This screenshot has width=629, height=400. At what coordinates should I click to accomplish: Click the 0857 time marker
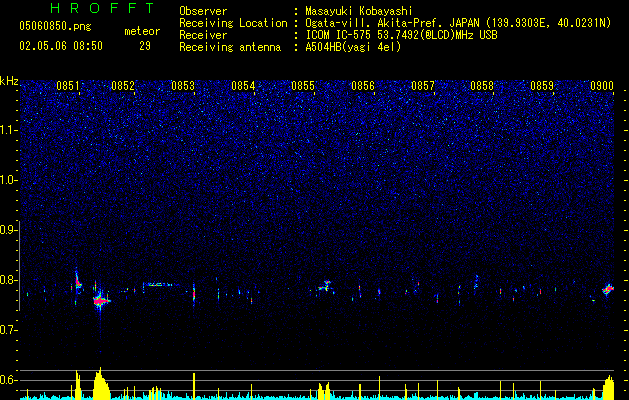(423, 86)
